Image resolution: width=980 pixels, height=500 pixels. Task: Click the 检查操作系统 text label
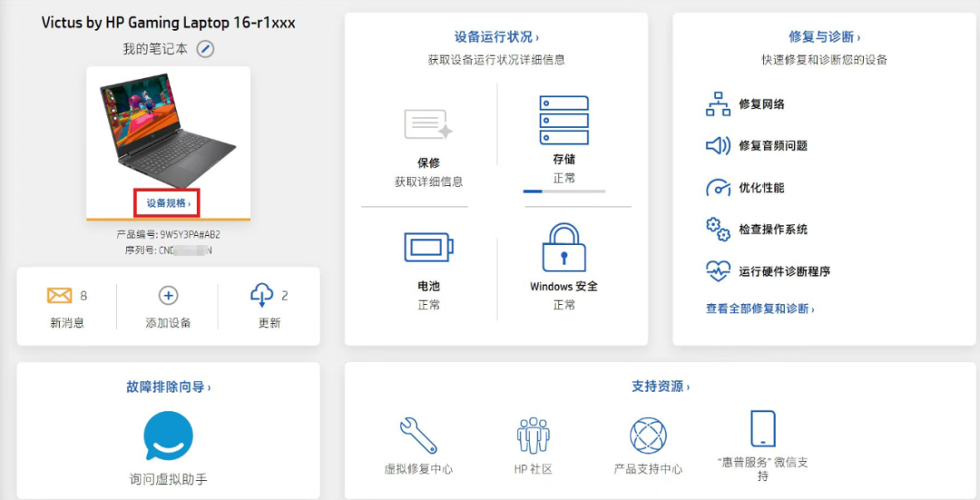point(773,230)
